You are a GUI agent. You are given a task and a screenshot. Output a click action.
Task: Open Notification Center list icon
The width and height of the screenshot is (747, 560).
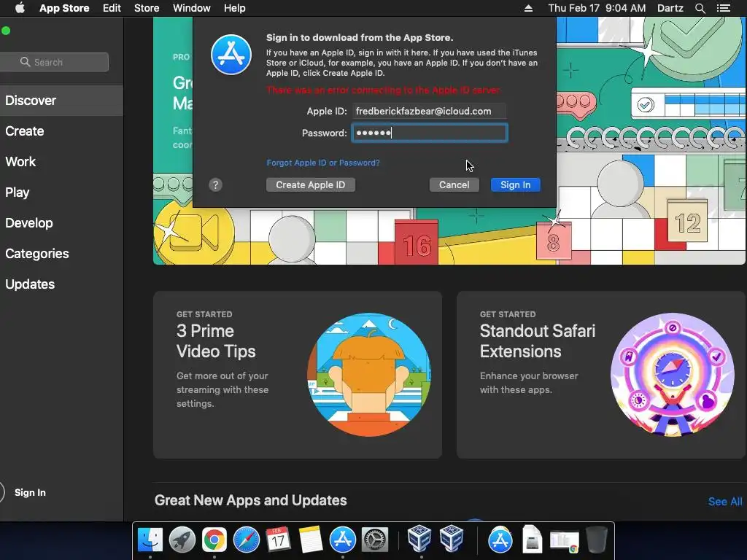coord(724,8)
